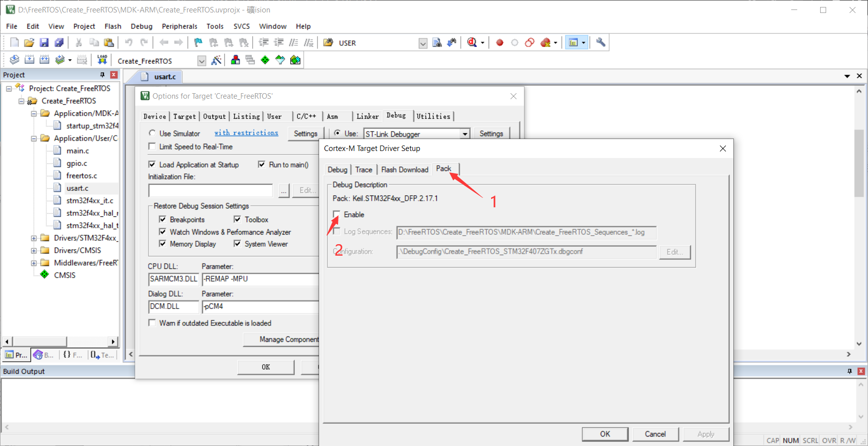Click the Batch Build icon

(60, 60)
